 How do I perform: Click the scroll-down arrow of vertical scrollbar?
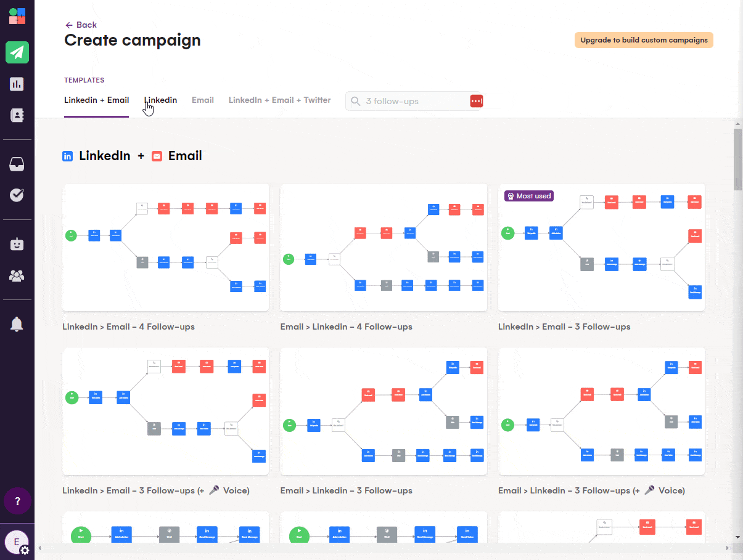[x=737, y=537]
